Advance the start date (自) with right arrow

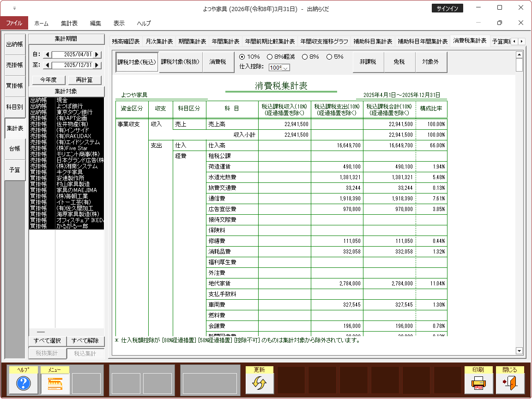click(x=97, y=54)
